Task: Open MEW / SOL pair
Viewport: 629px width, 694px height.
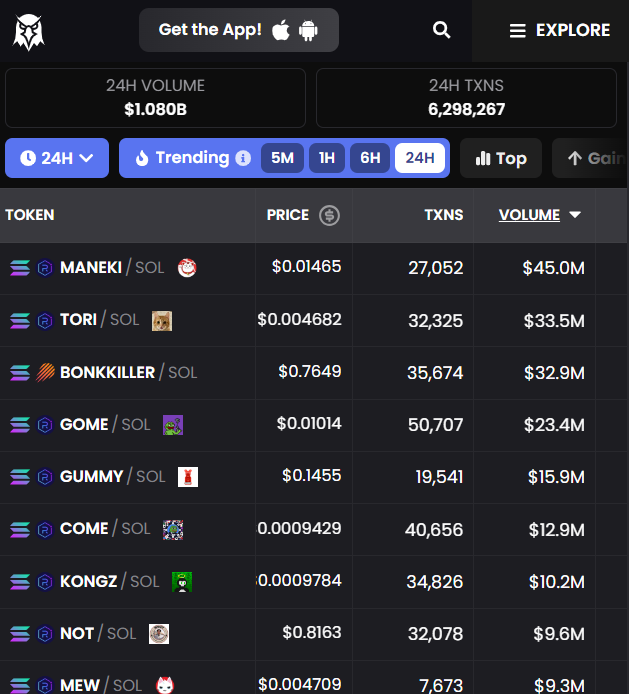Action: click(101, 685)
